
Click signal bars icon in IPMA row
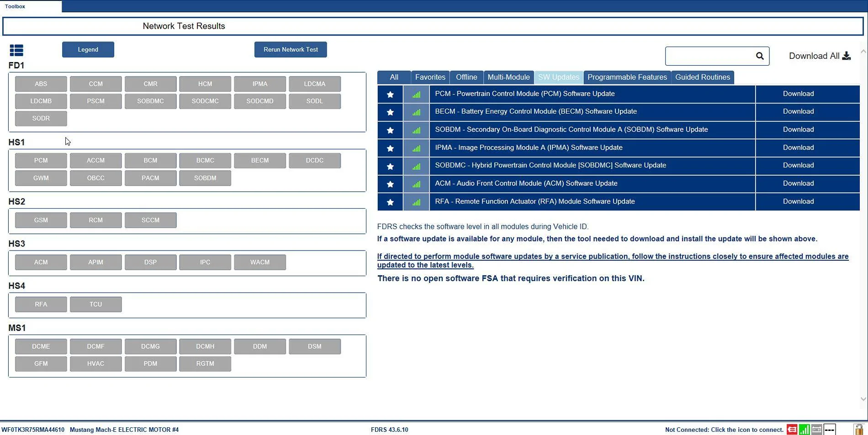(416, 148)
